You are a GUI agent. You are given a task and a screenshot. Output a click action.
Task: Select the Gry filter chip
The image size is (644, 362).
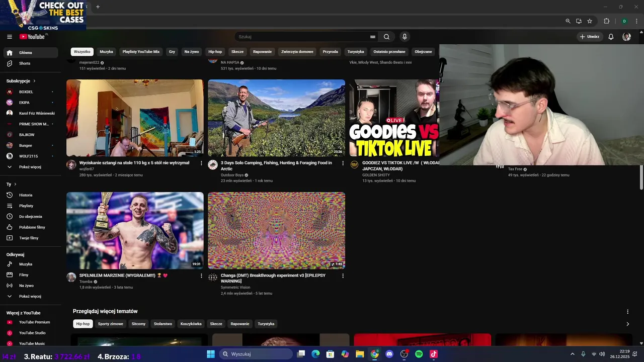pyautogui.click(x=172, y=52)
